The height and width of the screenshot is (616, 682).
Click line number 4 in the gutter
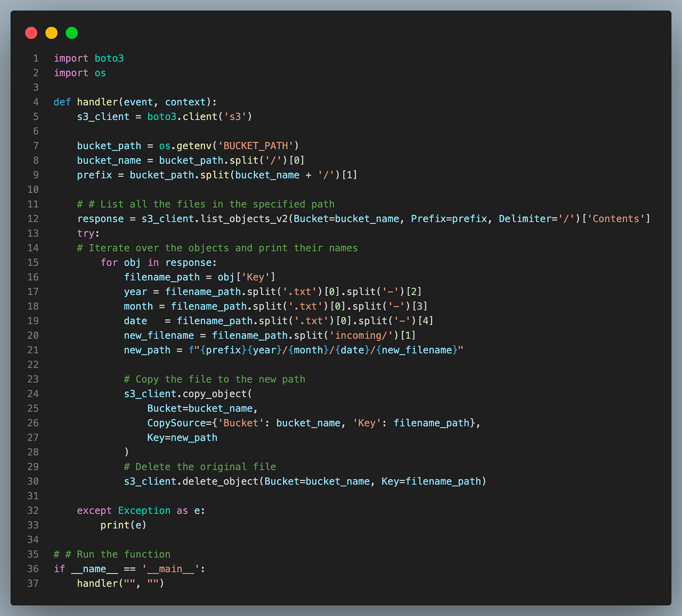(x=36, y=102)
